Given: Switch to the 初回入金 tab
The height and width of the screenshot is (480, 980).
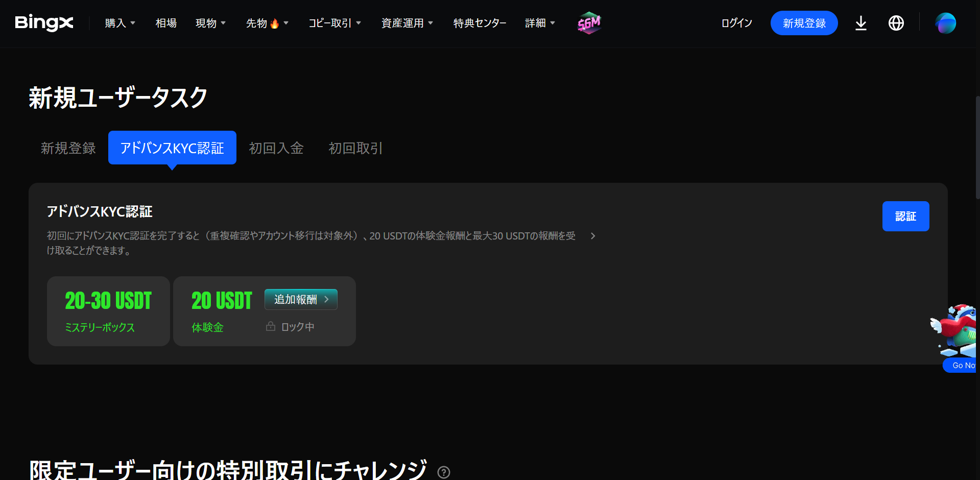Looking at the screenshot, I should point(276,148).
